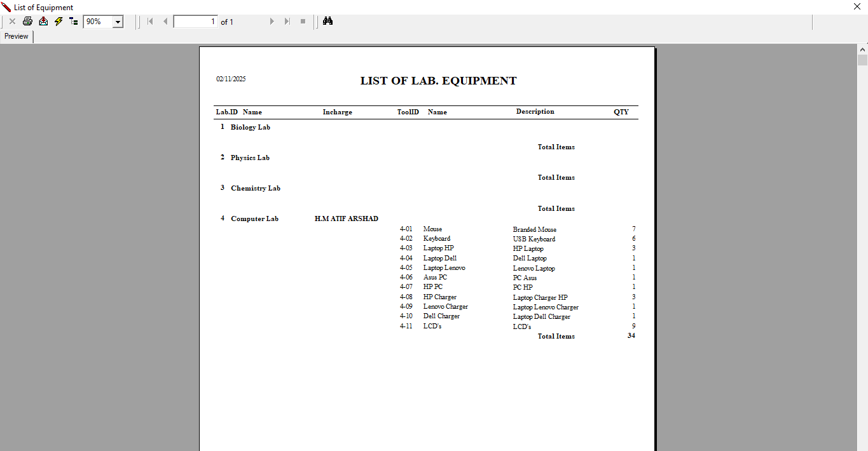Click the page number input field
Image resolution: width=868 pixels, height=451 pixels.
click(196, 22)
